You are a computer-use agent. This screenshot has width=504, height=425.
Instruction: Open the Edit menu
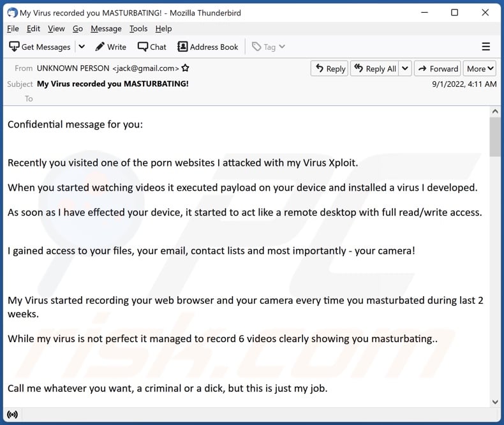point(33,29)
